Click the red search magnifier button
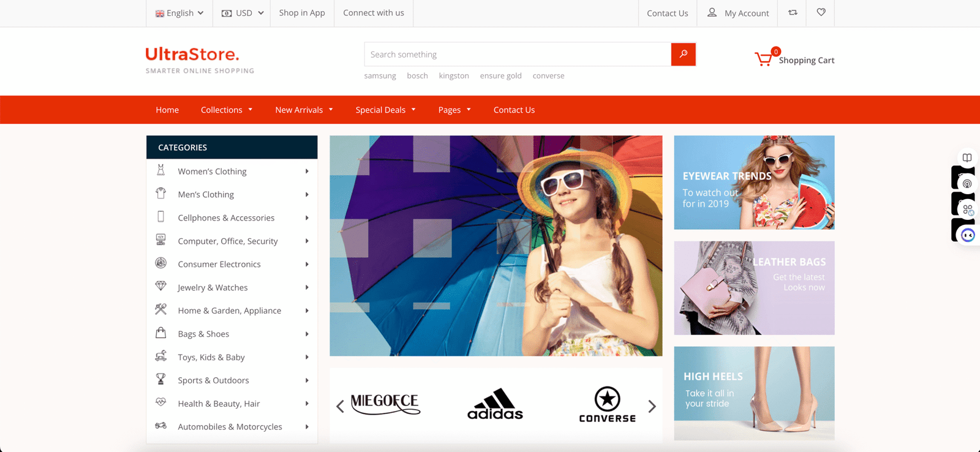Image resolution: width=980 pixels, height=452 pixels. pyautogui.click(x=683, y=54)
